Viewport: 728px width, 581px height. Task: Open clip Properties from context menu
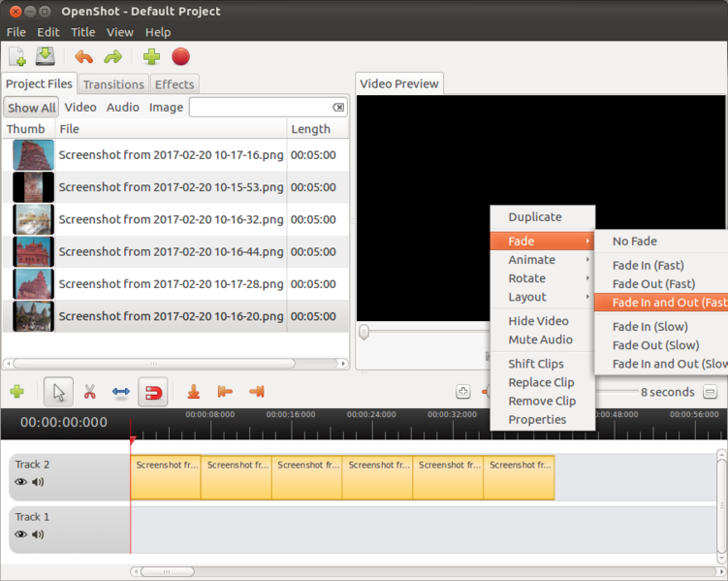pos(542,419)
